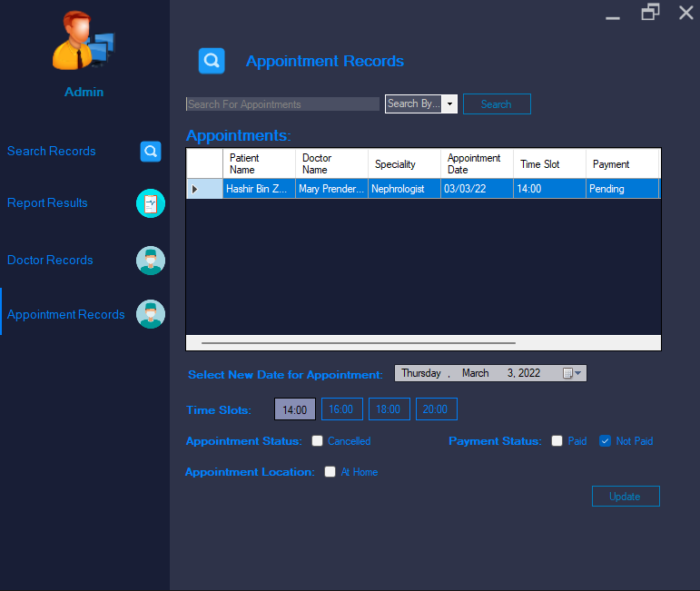Screen dimensions: 700x591
Task: Click the Doctor Name column header
Action: [x=331, y=163]
